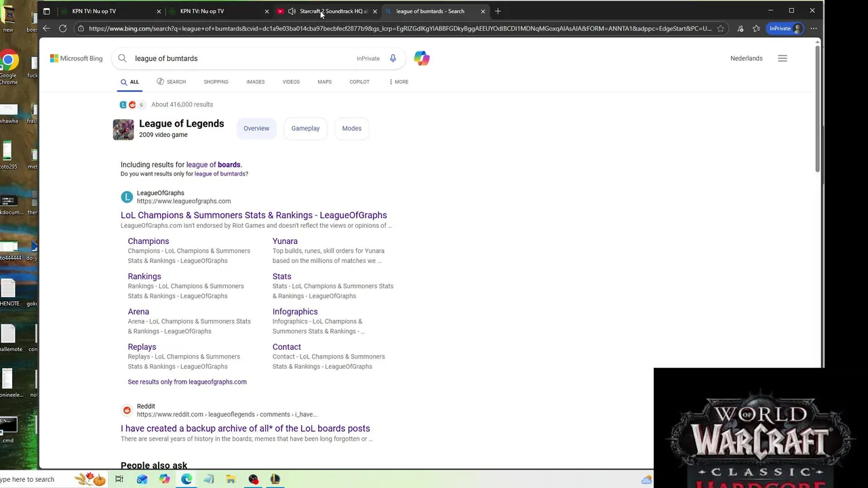The image size is (868, 488).
Task: Start voice search with microphone icon
Action: tap(393, 58)
